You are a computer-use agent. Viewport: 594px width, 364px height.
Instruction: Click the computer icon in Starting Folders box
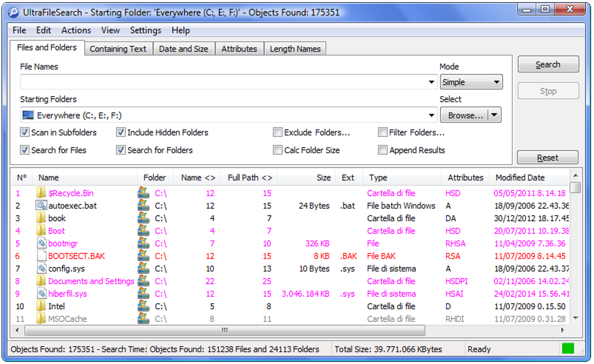point(28,115)
